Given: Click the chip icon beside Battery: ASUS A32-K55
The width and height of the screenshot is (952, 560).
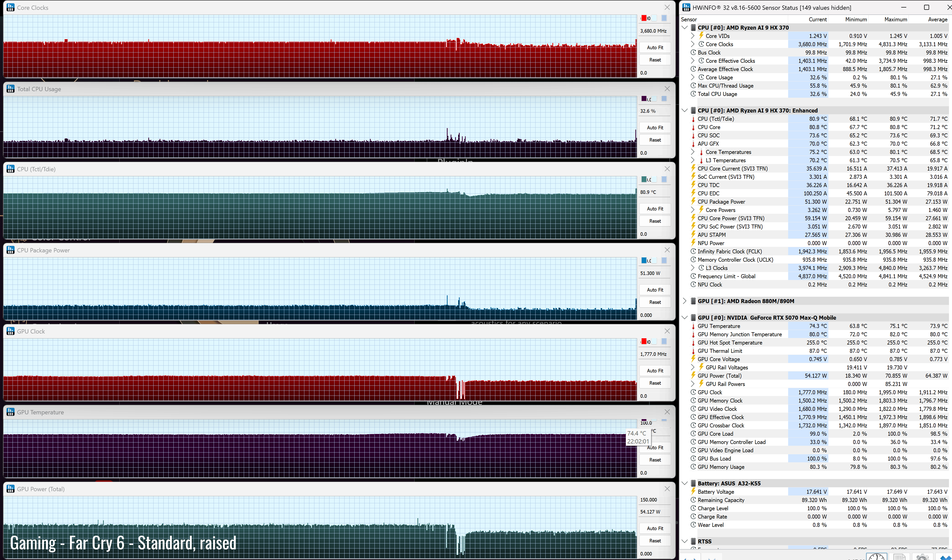Looking at the screenshot, I should coord(693,483).
